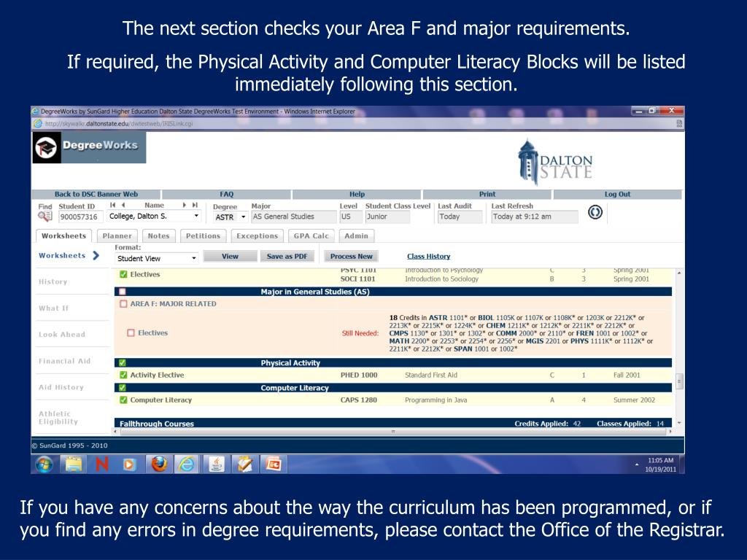The height and width of the screenshot is (560, 747).
Task: Click the Find student search icon
Action: tap(44, 217)
